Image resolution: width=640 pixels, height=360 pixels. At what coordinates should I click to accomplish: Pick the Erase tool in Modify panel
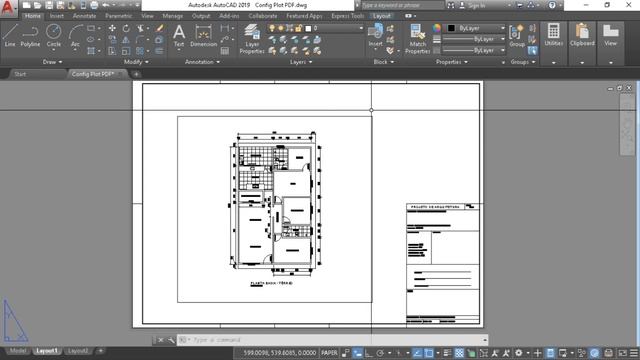159,28
